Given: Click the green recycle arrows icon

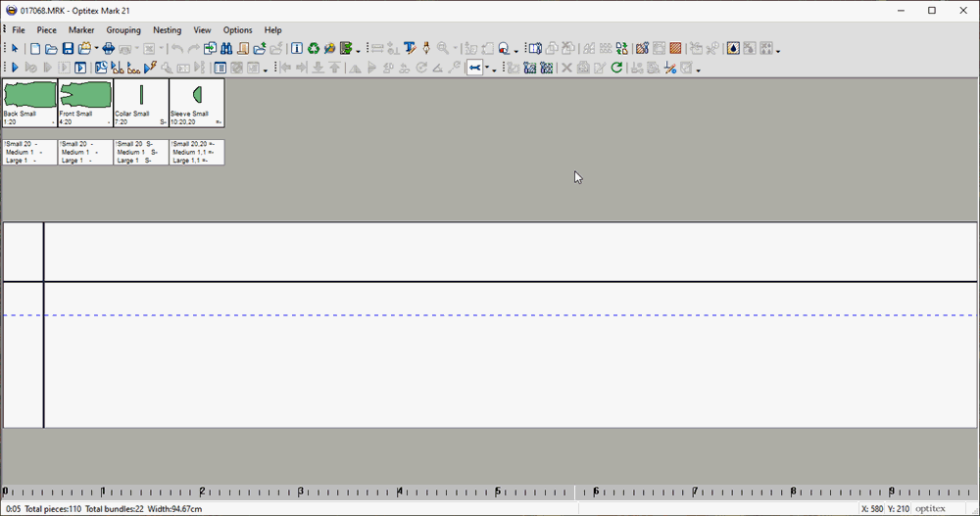Looking at the screenshot, I should coord(314,48).
